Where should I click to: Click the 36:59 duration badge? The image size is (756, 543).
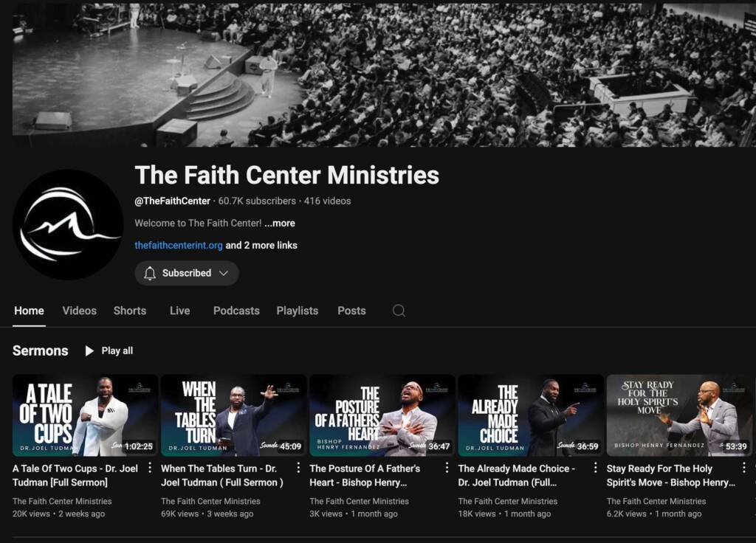point(588,446)
